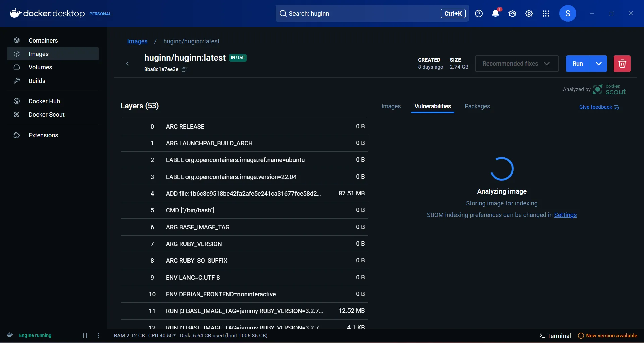Open the user account avatar S
The image size is (644, 343).
pyautogui.click(x=568, y=13)
